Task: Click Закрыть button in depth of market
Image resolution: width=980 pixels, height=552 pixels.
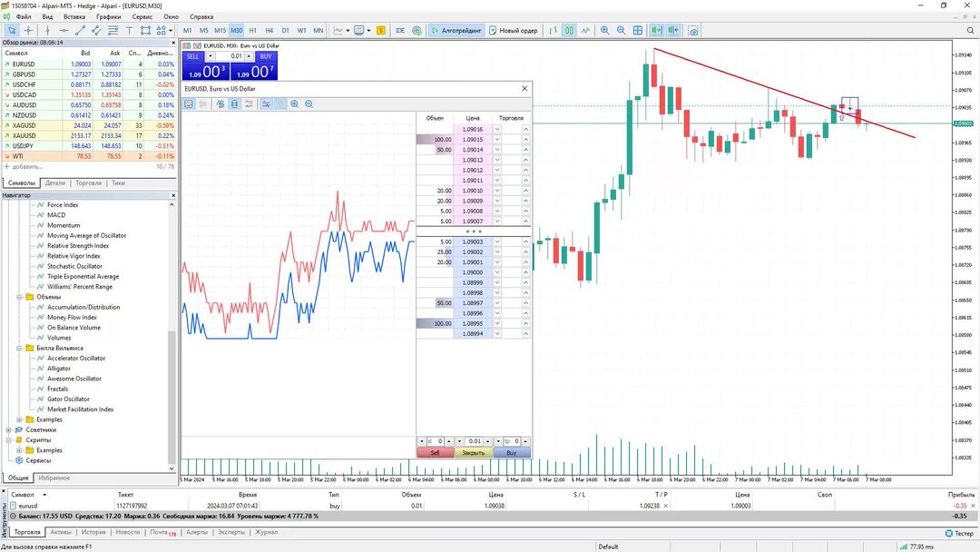Action: coord(473,453)
